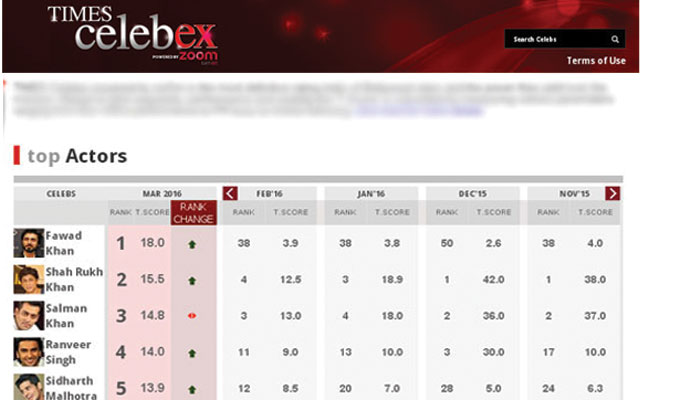Click Salman Khan's red no-change icon

(x=192, y=316)
